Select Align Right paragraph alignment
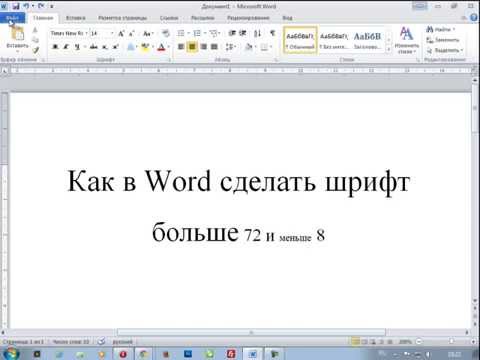This screenshot has height=360, width=480. 203,47
